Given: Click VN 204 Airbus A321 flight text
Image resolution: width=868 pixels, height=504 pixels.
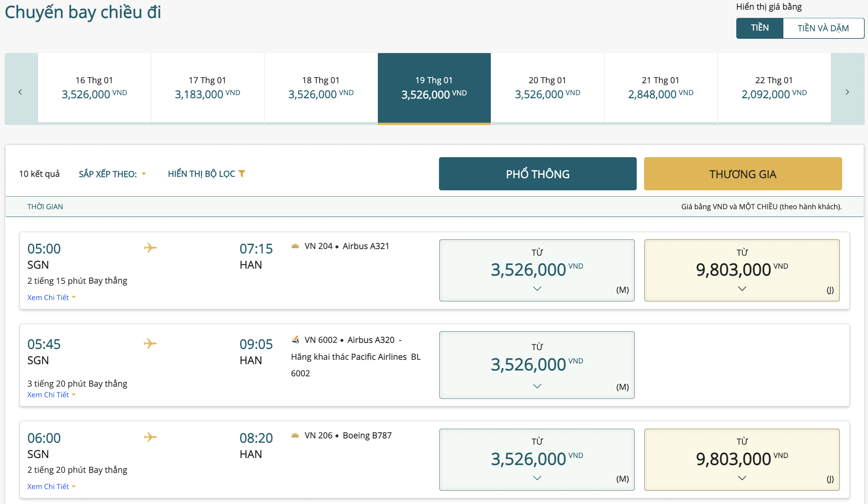Looking at the screenshot, I should point(347,246).
